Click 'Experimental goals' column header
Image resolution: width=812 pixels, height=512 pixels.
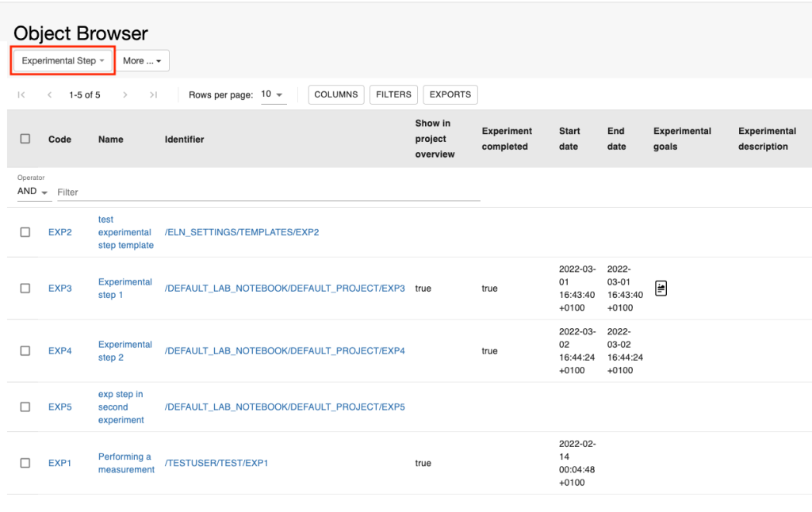[x=682, y=139]
